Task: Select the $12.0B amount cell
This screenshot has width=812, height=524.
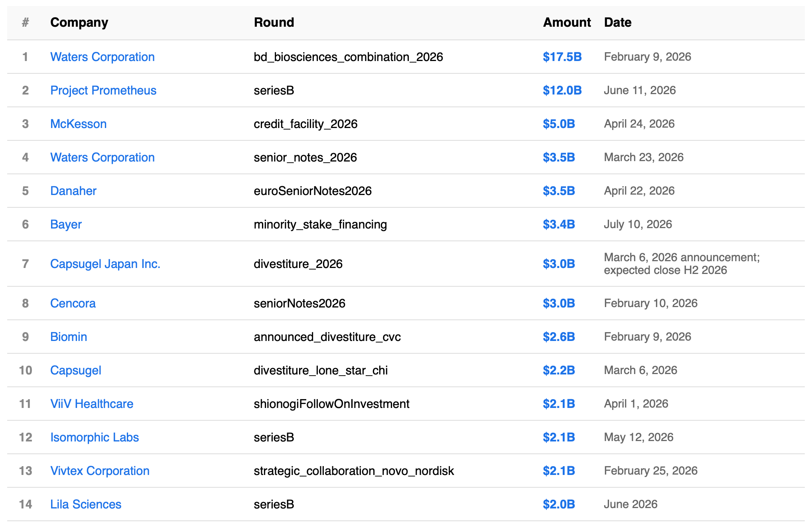Action: (x=562, y=91)
